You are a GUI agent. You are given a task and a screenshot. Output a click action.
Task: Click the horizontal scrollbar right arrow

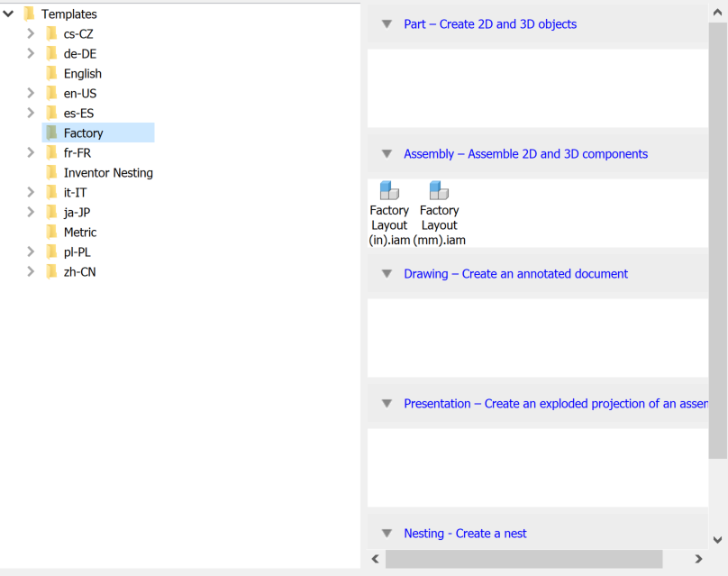coord(699,560)
